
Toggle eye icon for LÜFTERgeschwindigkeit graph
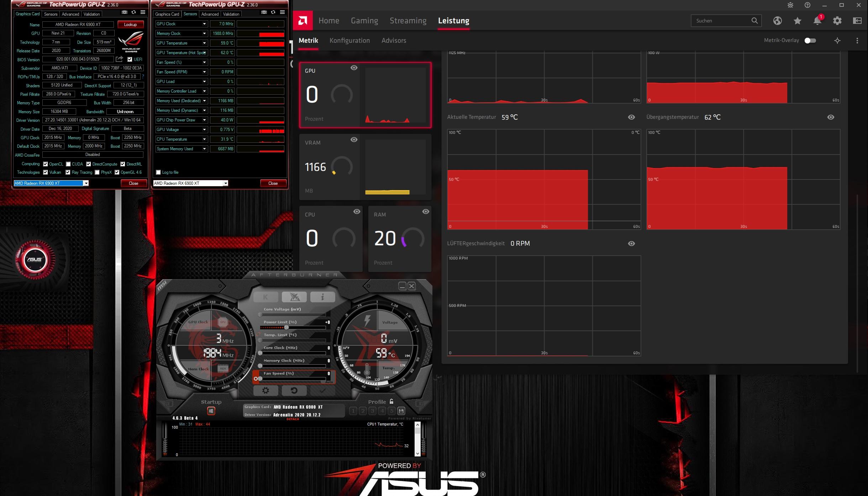[x=631, y=244]
